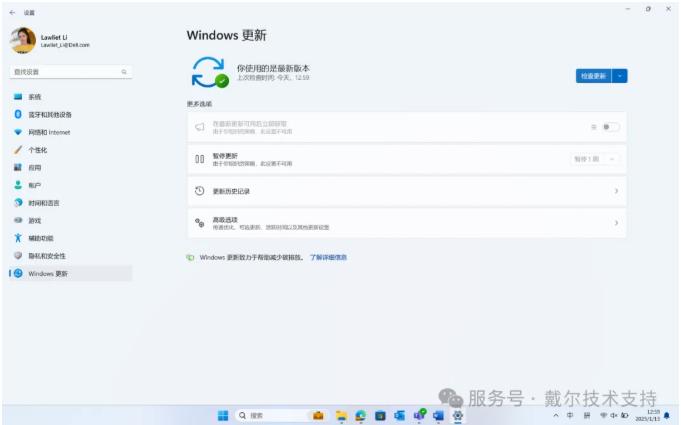
Task: Click the Settings gear taskbar icon
Action: (x=458, y=415)
